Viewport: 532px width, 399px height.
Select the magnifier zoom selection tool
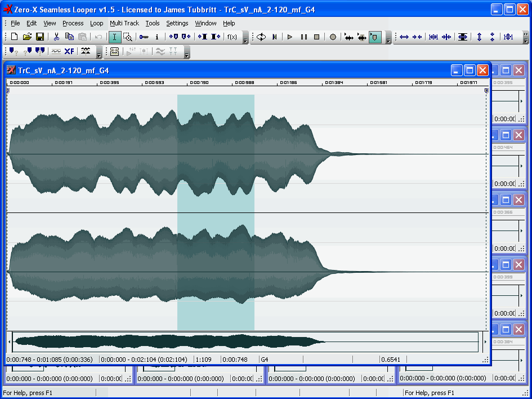[128, 37]
